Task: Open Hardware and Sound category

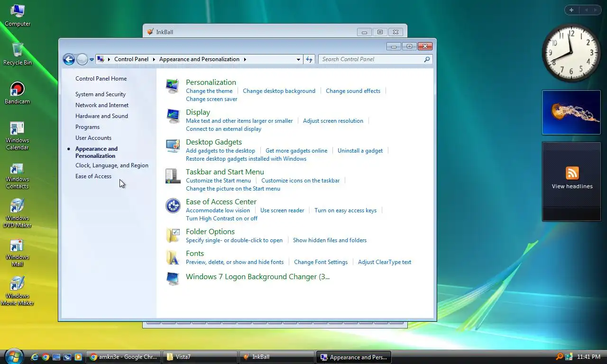Action: (101, 116)
